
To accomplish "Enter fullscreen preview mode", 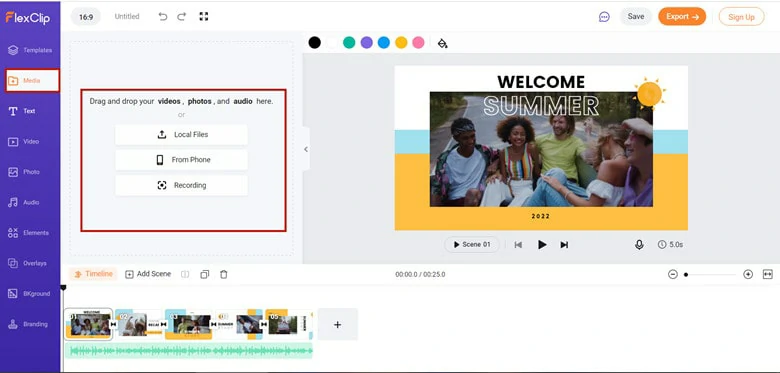I will coord(203,16).
